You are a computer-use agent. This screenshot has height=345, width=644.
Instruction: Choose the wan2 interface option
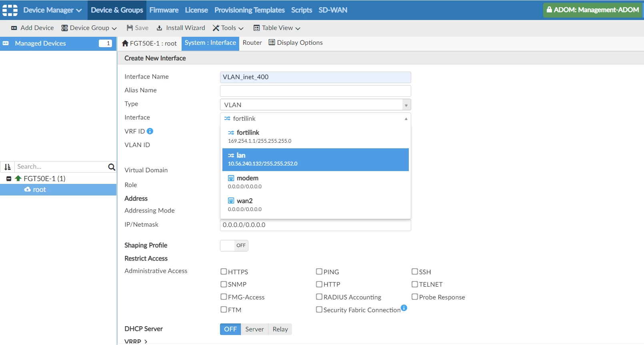(x=316, y=205)
